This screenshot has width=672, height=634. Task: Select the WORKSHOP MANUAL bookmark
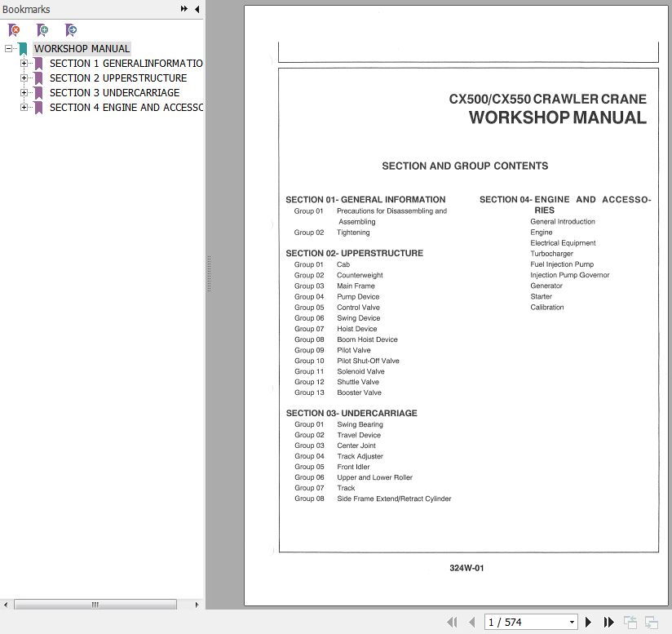82,48
